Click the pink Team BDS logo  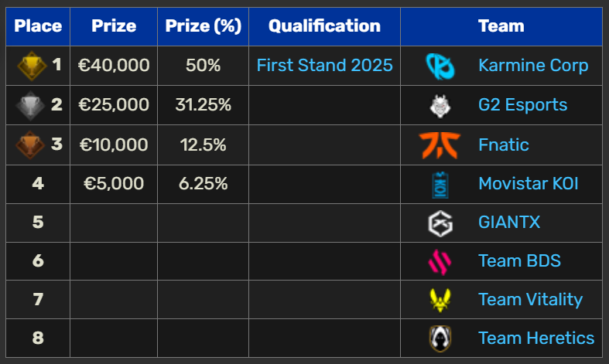pyautogui.click(x=440, y=262)
